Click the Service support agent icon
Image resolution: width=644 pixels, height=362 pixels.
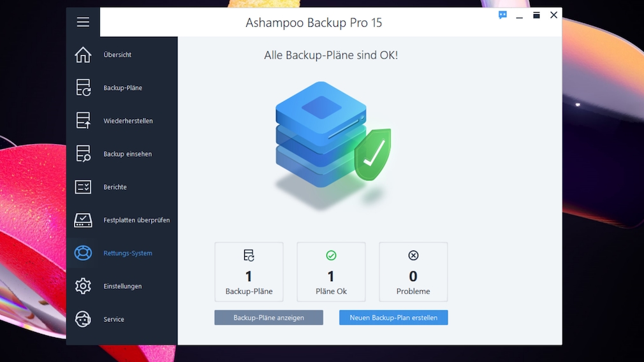[x=83, y=319]
